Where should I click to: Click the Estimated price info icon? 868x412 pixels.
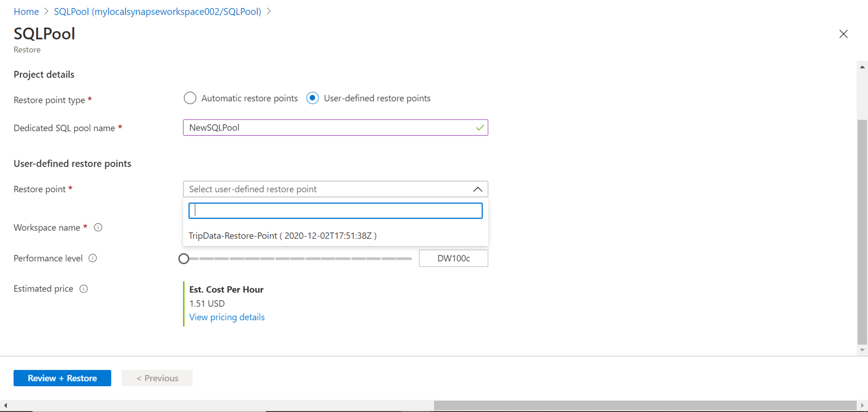[x=84, y=289]
